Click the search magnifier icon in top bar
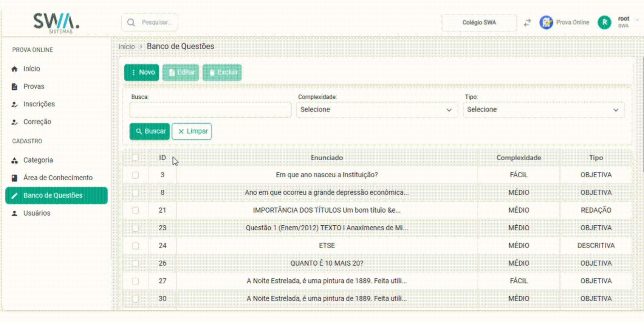This screenshot has width=644, height=322. pos(131,22)
